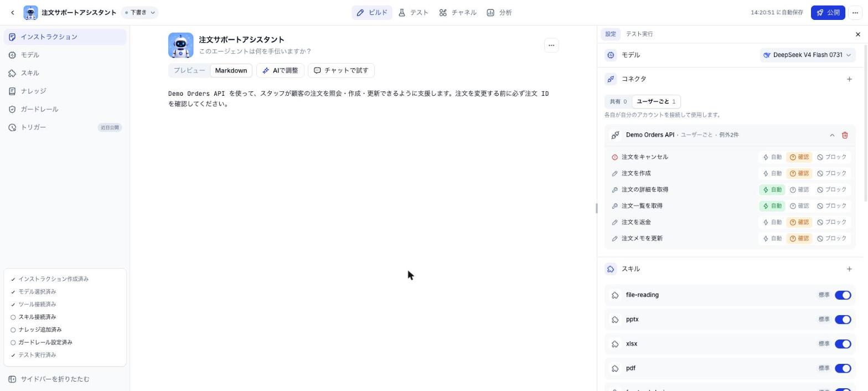Click the 注文メモを更新 pencil icon
The width and height of the screenshot is (868, 391).
point(614,239)
